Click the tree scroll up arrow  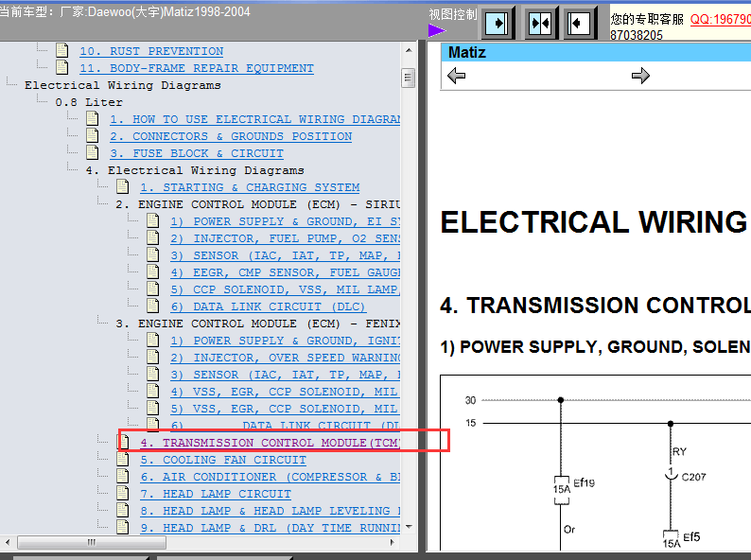tap(409, 50)
